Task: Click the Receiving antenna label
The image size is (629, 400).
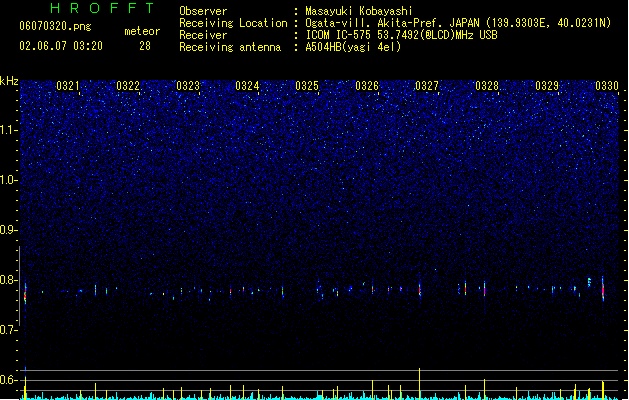Action: [x=230, y=47]
